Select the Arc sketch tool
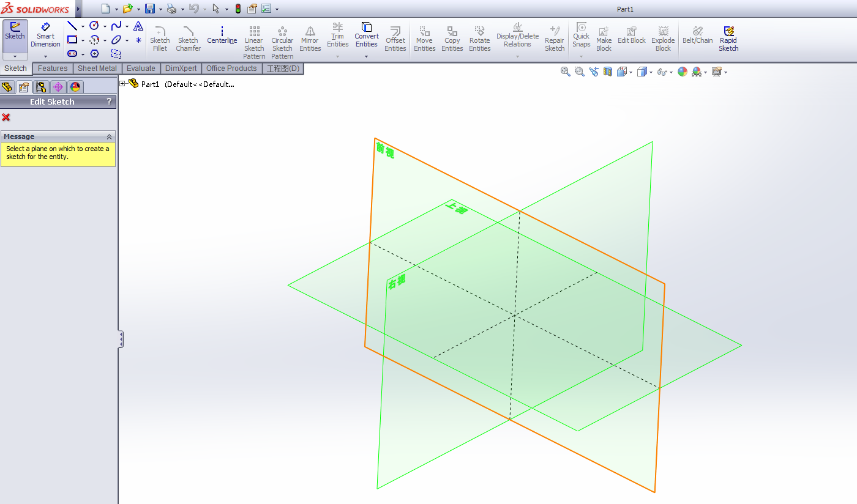Image resolution: width=857 pixels, height=504 pixels. [94, 40]
